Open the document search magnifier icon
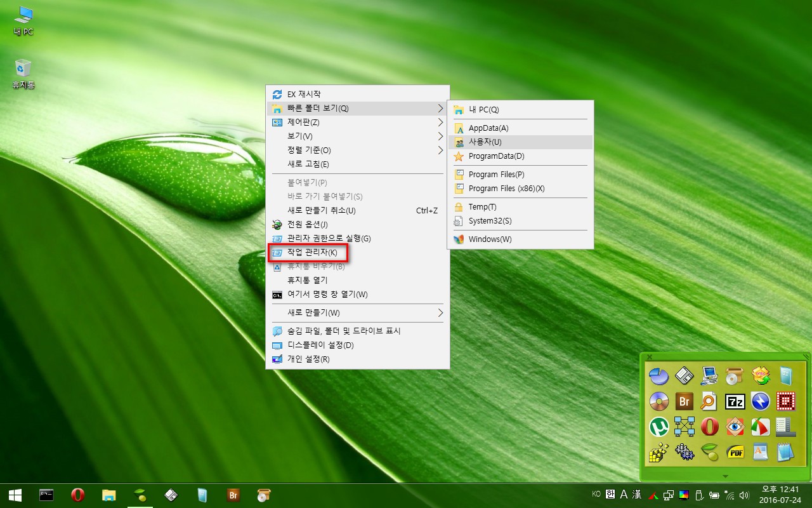Screen dimensions: 812x508 (x=709, y=401)
